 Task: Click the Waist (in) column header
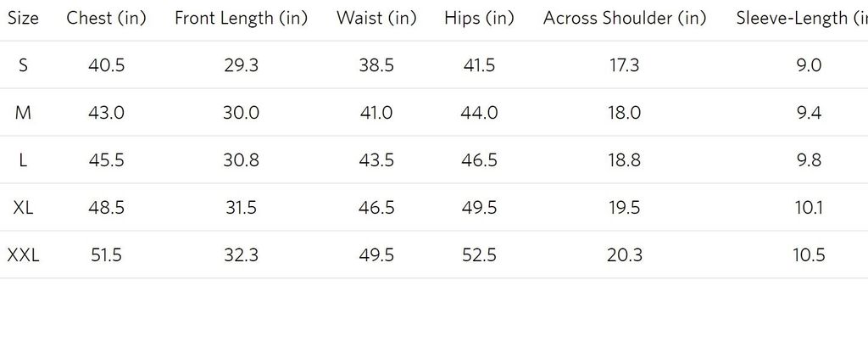(x=376, y=19)
